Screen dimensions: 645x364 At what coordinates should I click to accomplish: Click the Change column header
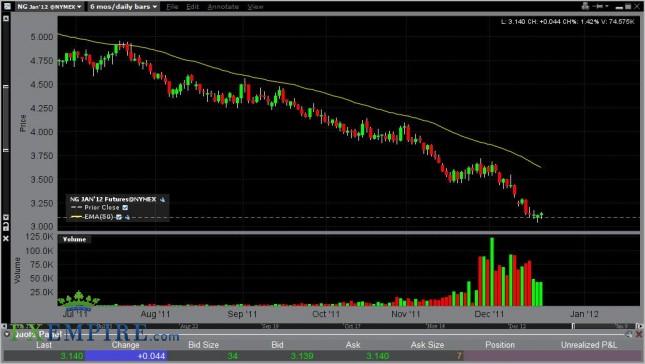[125, 345]
